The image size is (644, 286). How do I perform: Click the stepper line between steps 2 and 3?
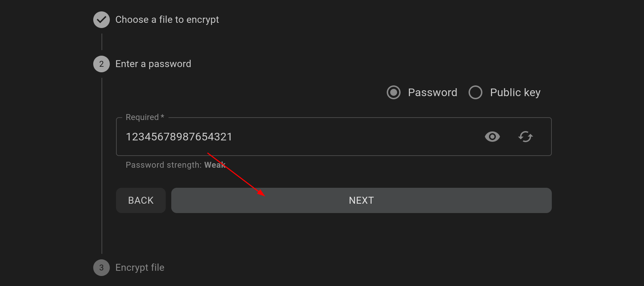click(102, 166)
